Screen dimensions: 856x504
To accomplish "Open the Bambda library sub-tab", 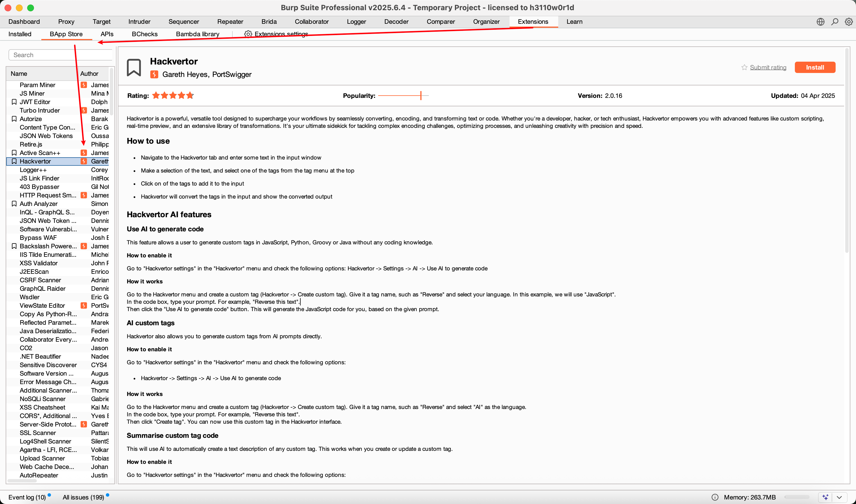I will [x=197, y=34].
